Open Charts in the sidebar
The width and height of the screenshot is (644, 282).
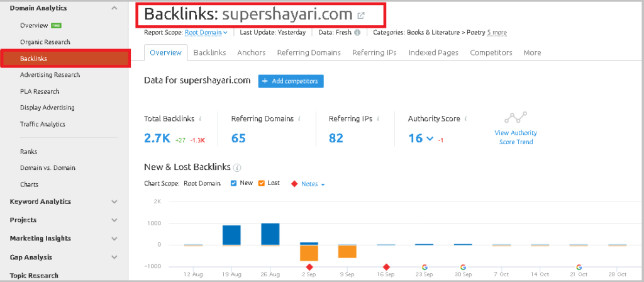[29, 184]
